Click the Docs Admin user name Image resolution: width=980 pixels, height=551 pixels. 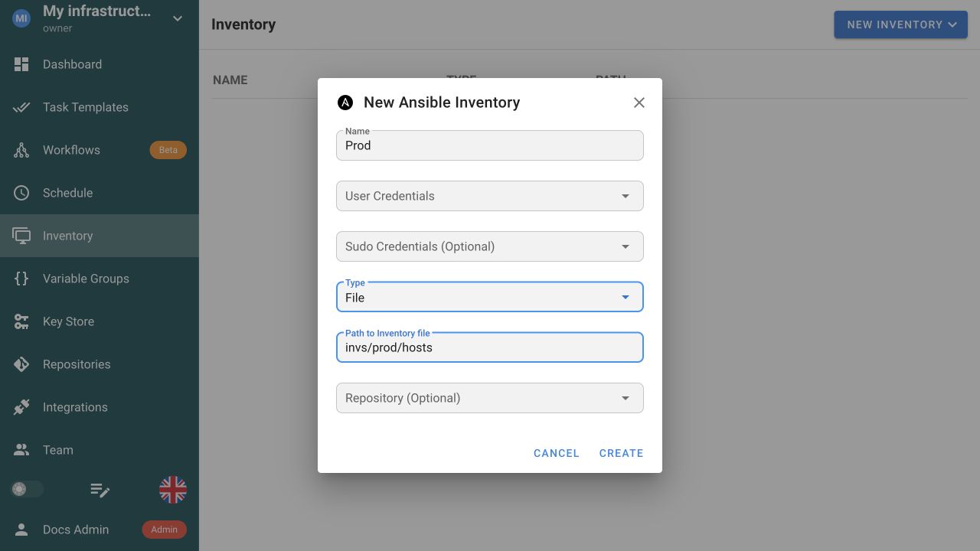point(76,530)
